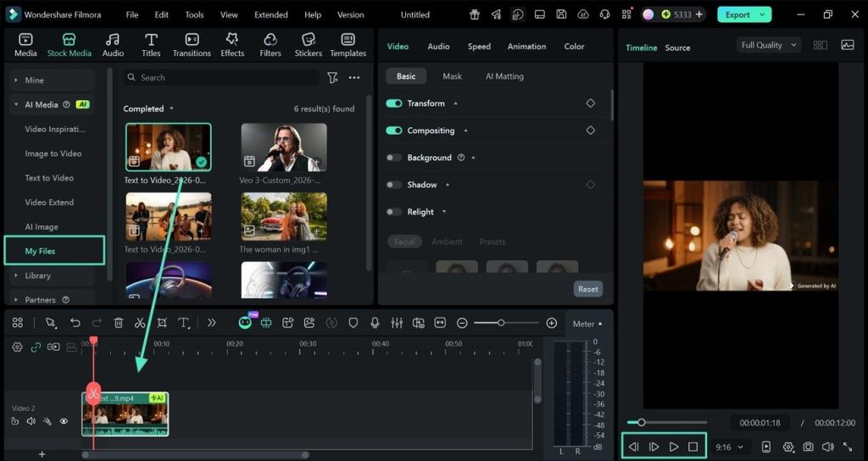Screen dimensions: 868x461
Task: Expand the Library section in sidebar
Action: (38, 275)
